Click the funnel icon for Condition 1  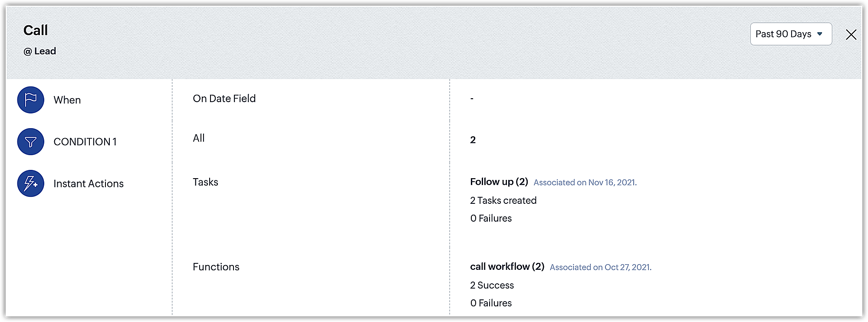pyautogui.click(x=30, y=142)
